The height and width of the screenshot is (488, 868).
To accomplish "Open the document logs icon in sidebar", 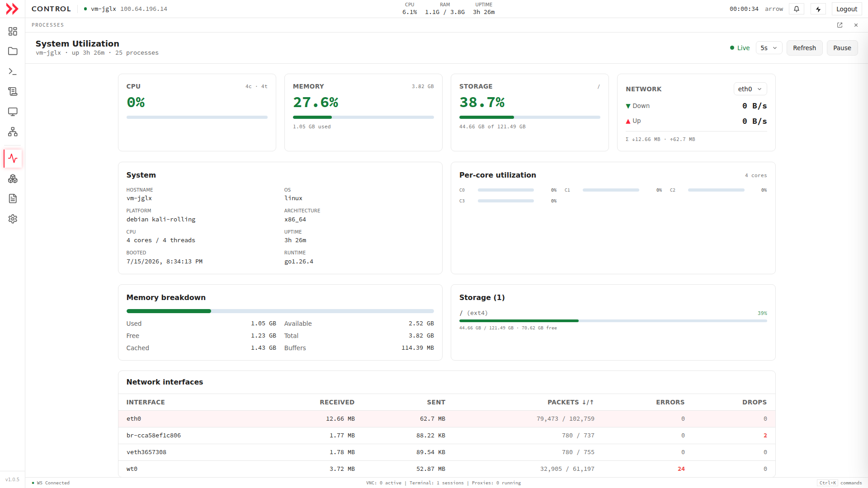I will 13,198.
